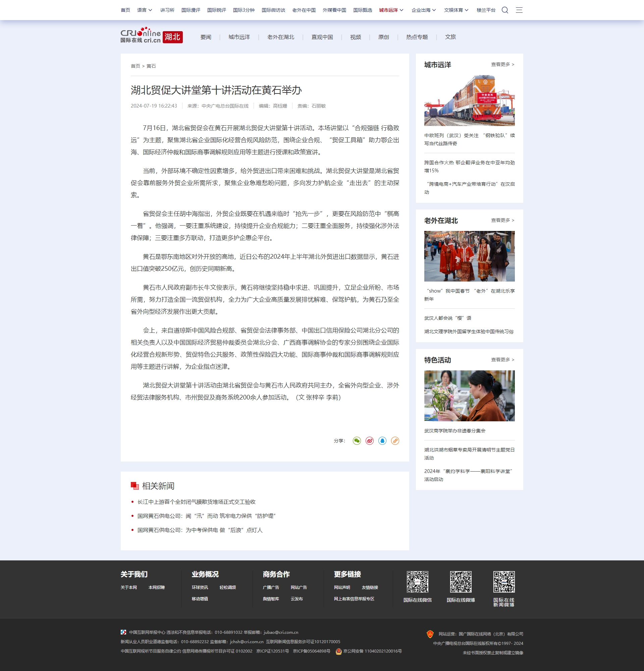Select the 老外在湖北 channel tab
This screenshot has height=671, width=644.
(x=280, y=37)
